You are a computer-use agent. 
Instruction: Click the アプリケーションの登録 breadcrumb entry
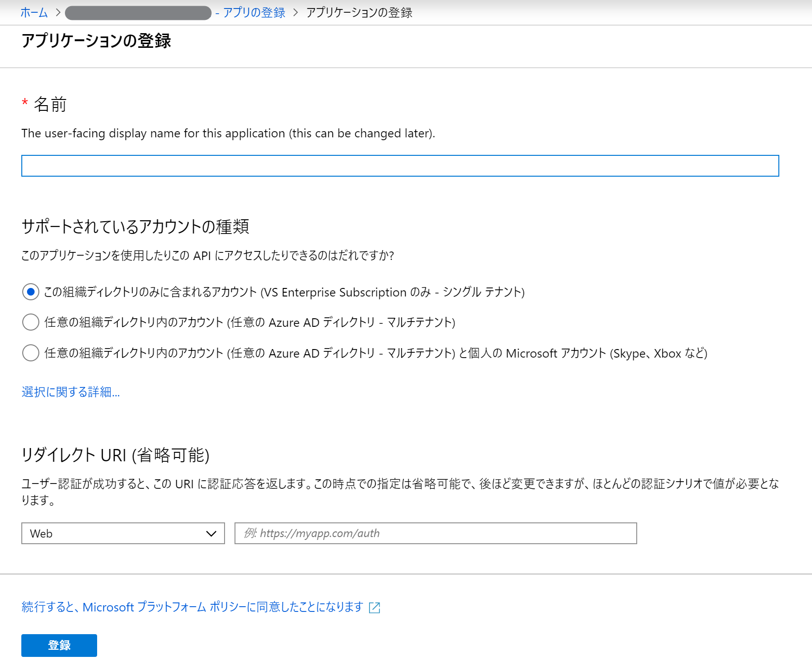click(x=359, y=13)
